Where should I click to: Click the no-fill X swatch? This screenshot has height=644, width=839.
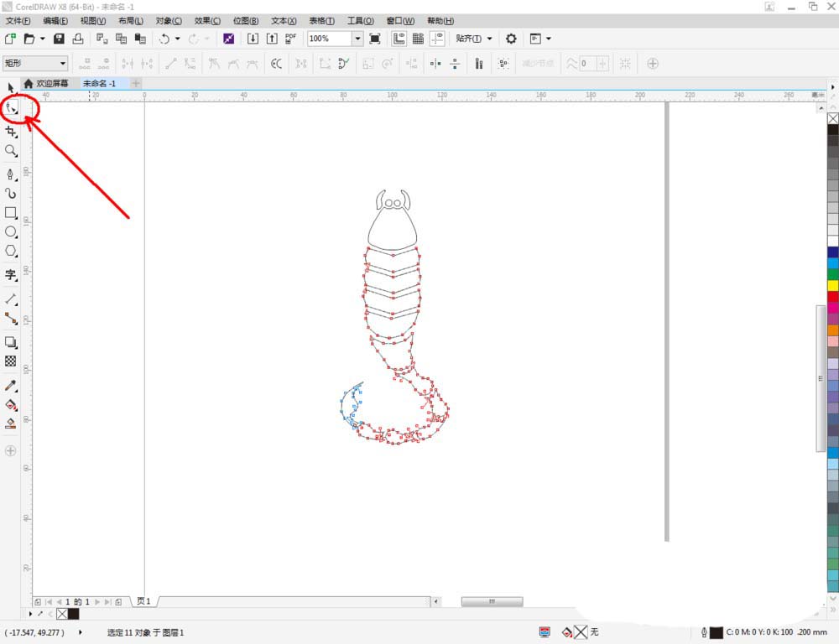click(833, 118)
